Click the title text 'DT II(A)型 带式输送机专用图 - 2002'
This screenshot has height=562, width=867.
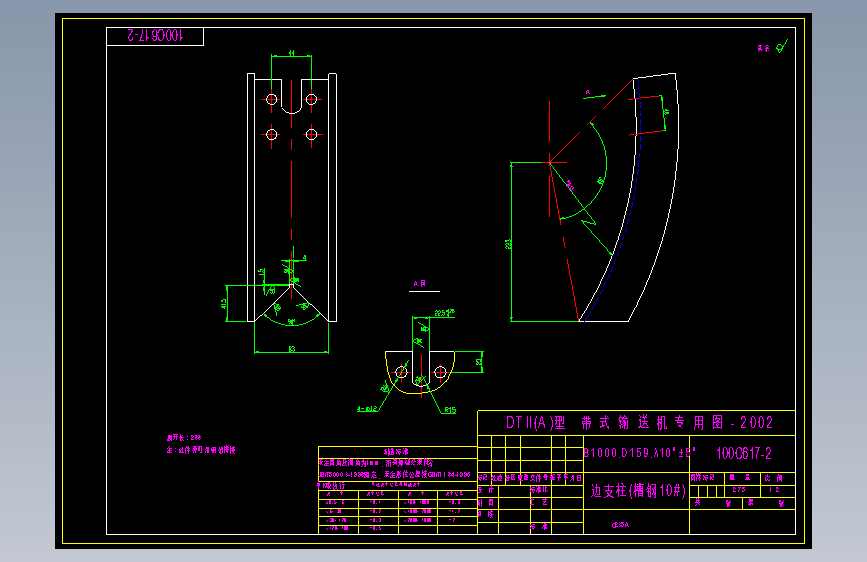coord(639,423)
